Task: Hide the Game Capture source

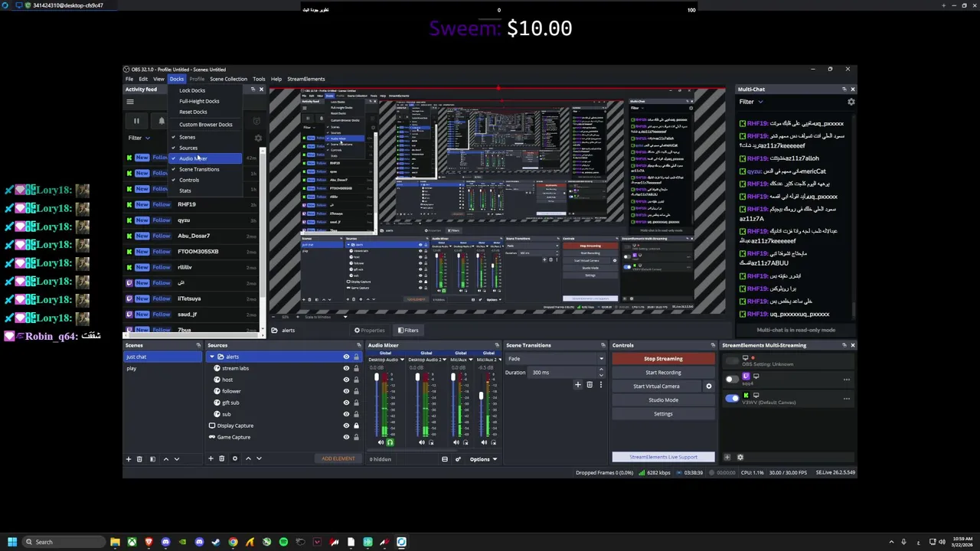Action: tap(346, 437)
